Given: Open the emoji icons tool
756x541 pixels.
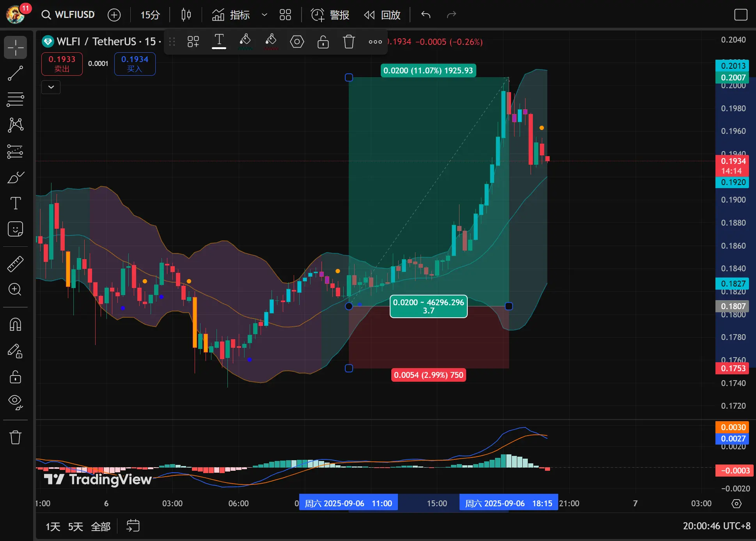Looking at the screenshot, I should click(15, 229).
